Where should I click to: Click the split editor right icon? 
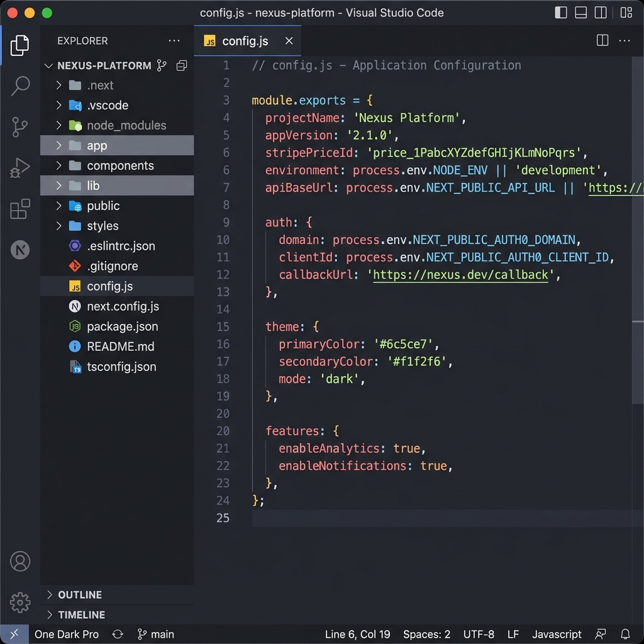point(602,41)
